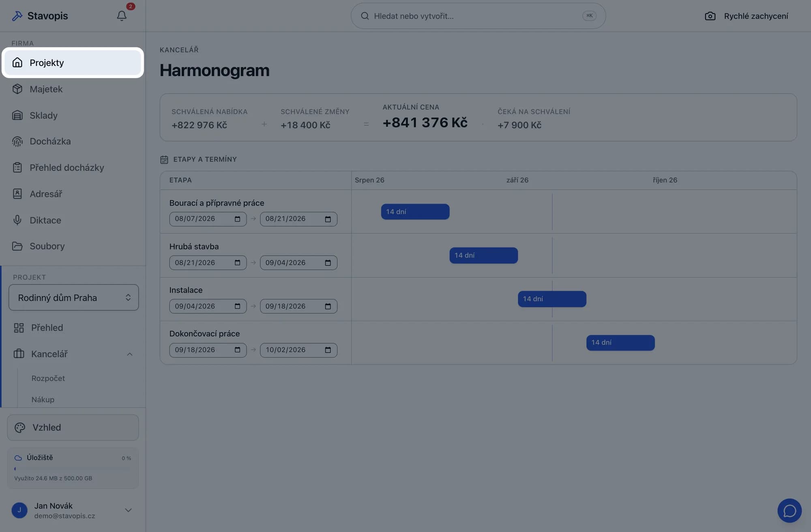Open the notifications bell
Screen dimensions: 811x532
coord(122,16)
